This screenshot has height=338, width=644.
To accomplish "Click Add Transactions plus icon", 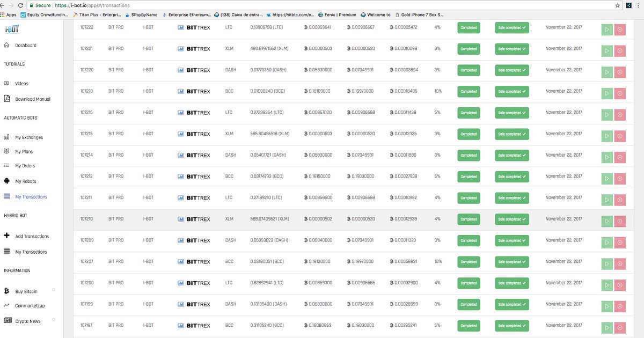I will tap(6, 236).
